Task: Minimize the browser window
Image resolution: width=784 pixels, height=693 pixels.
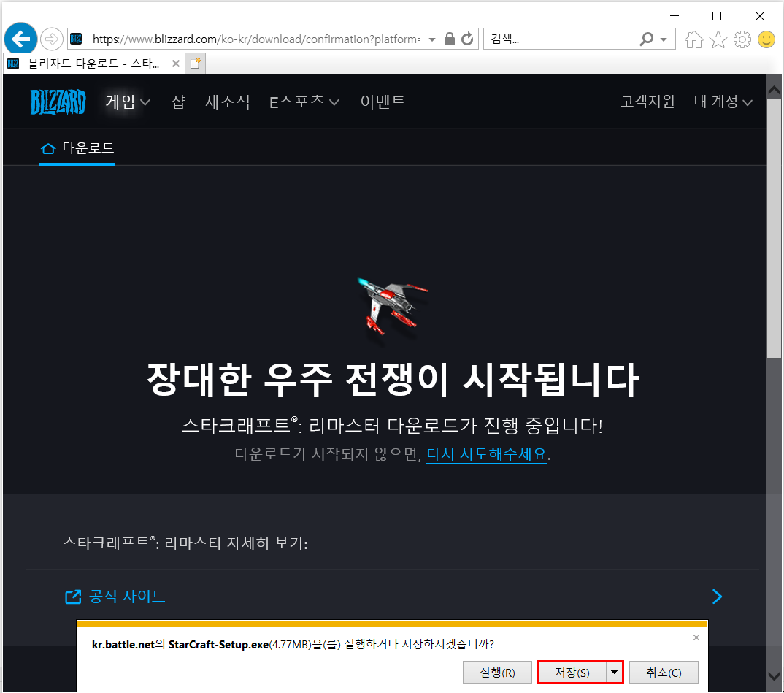Action: [674, 16]
